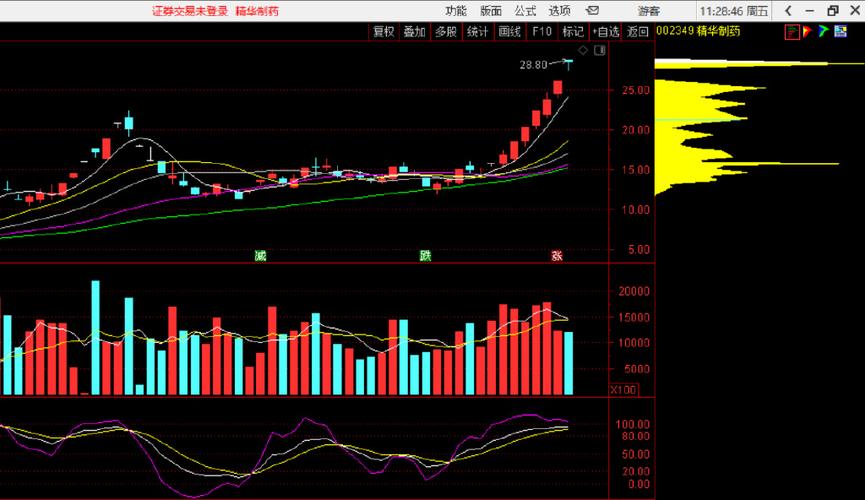This screenshot has height=500, width=865.
Task: Open F10 company information
Action: click(542, 31)
